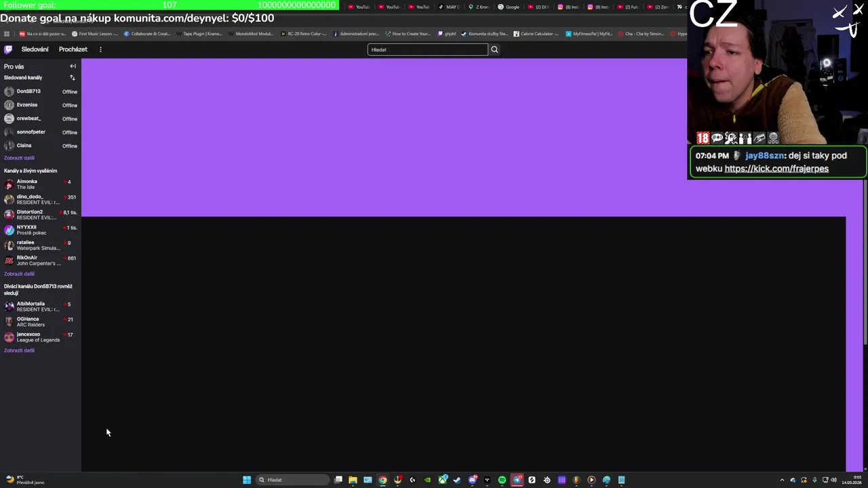The height and width of the screenshot is (488, 868).
Task: Open the Collaborate & Create bookmark
Action: tap(147, 34)
